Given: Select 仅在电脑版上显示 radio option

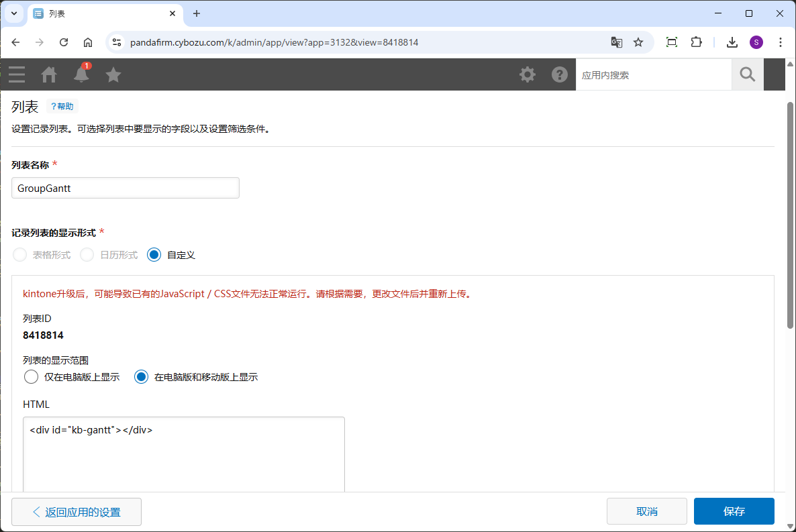Looking at the screenshot, I should (x=31, y=377).
